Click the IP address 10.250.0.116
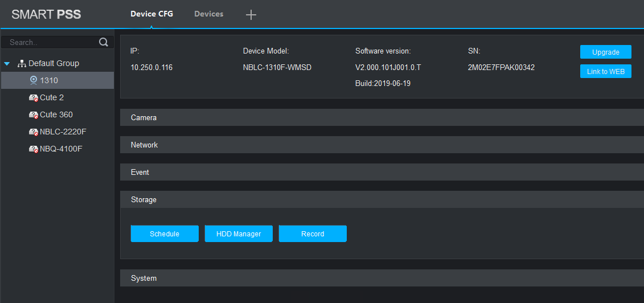The width and height of the screenshot is (644, 303). [151, 68]
